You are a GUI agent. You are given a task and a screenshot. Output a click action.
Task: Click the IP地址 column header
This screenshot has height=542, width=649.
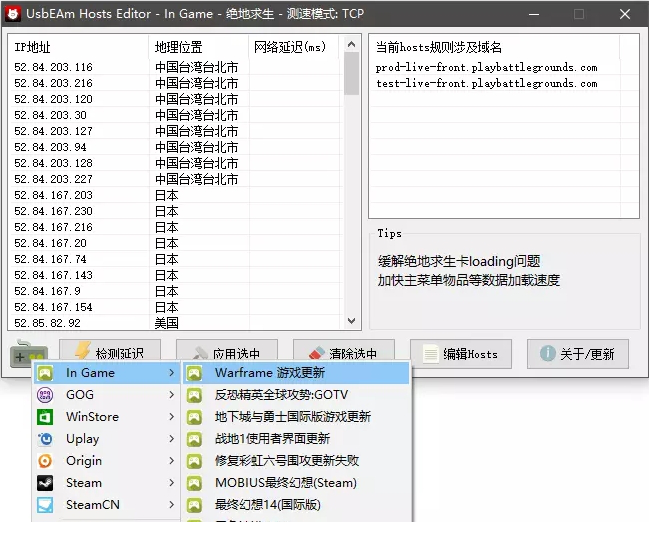[78, 47]
